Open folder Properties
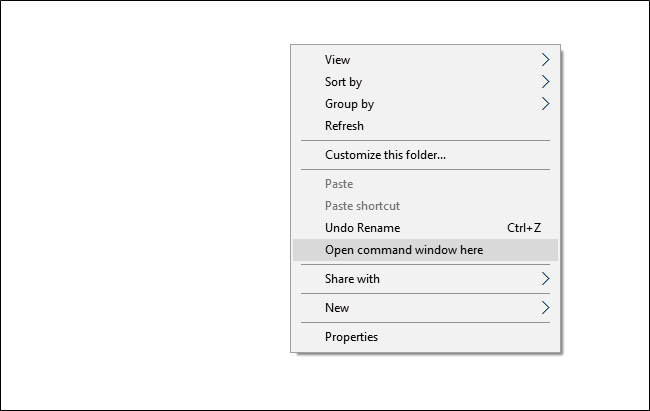Image resolution: width=650 pixels, height=411 pixels. 425,337
